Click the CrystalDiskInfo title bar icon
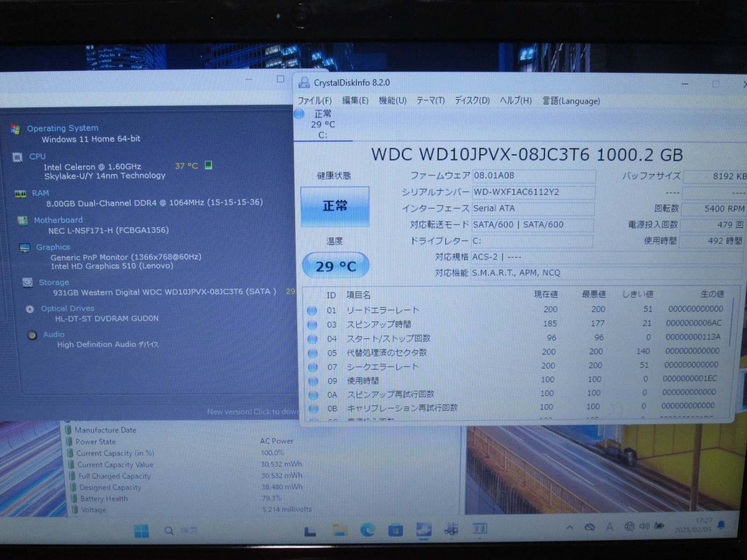Viewport: 747px width, 560px height. tap(304, 83)
